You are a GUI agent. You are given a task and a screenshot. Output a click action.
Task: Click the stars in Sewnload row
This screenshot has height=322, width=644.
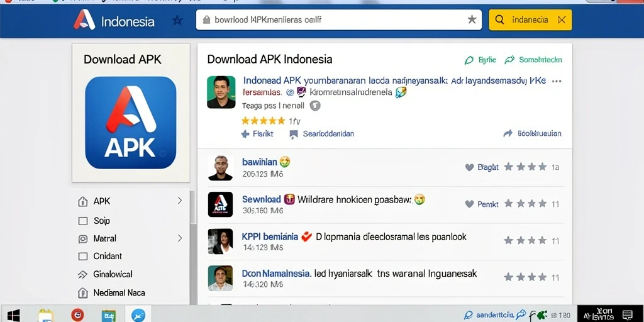pos(525,203)
